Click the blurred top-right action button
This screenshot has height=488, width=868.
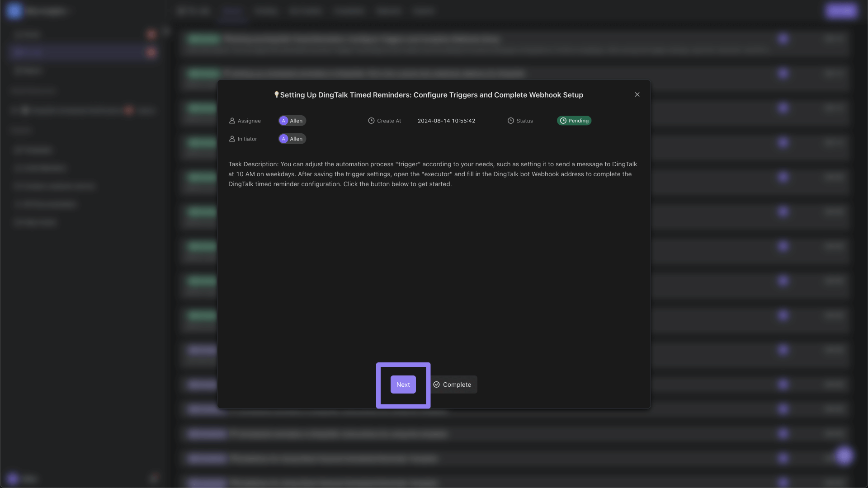pos(840,11)
